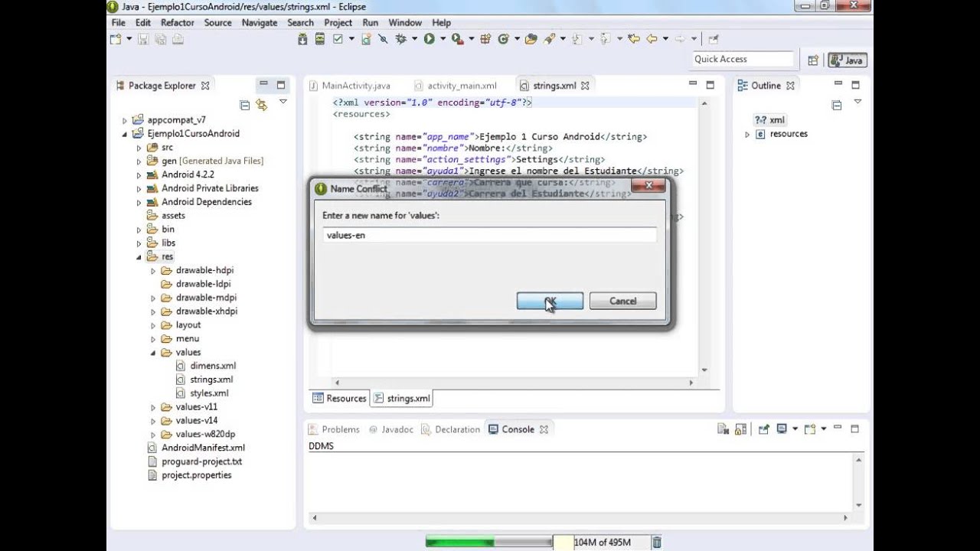Open the Run button dropdown arrow
Viewport: 980px width, 551px height.
443,39
